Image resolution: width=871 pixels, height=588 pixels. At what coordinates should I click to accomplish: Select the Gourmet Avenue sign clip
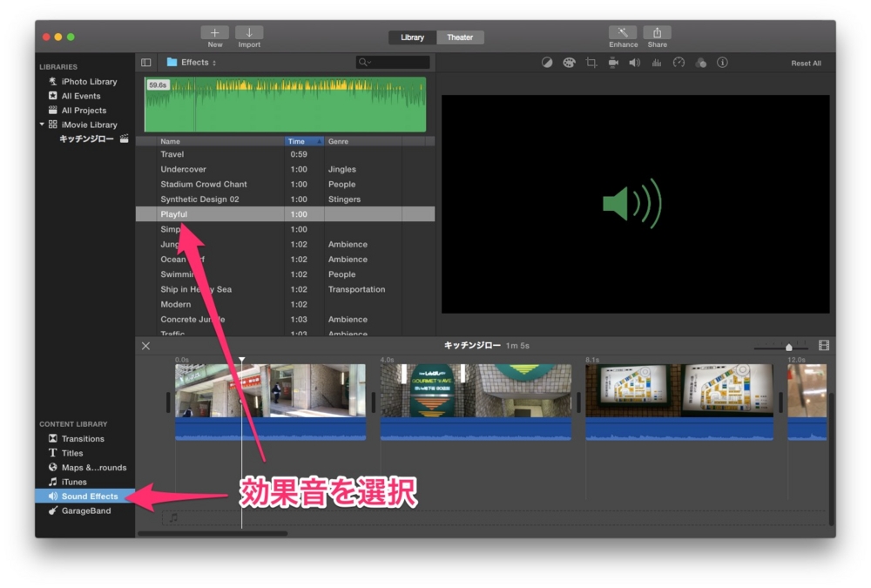(476, 402)
